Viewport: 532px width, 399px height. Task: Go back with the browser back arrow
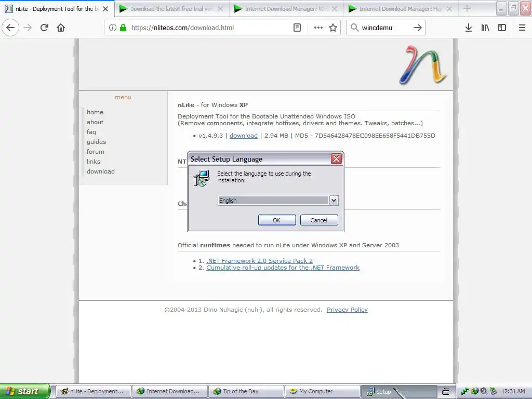pos(10,28)
